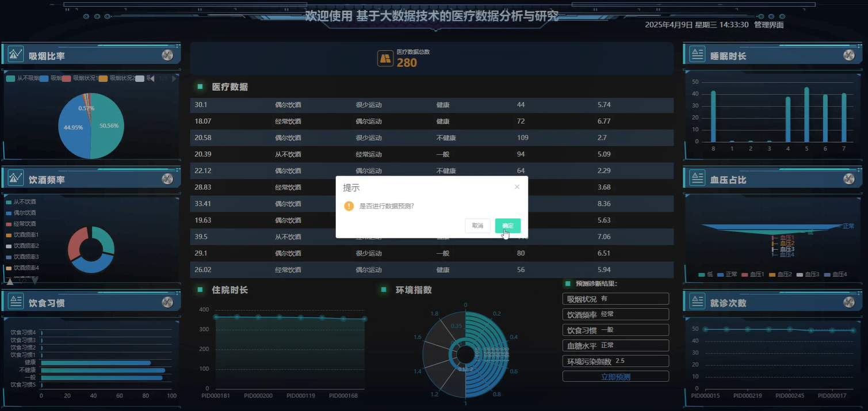Click the list icon beside 睡眠时长 title
The height and width of the screenshot is (411, 868).
[x=698, y=55]
